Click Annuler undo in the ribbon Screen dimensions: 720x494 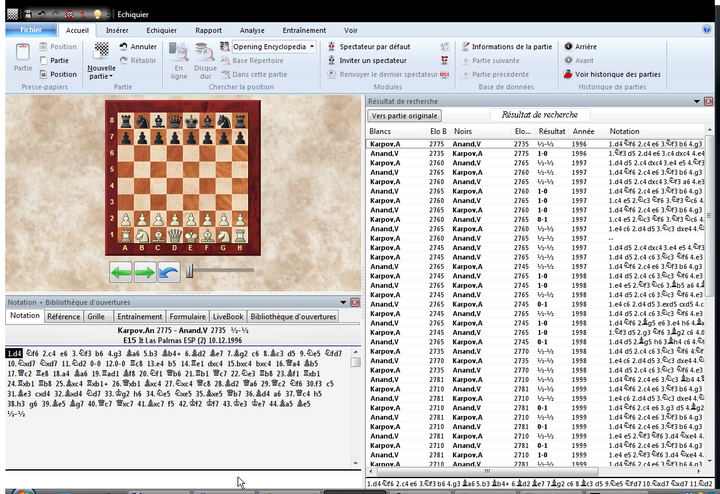138,46
